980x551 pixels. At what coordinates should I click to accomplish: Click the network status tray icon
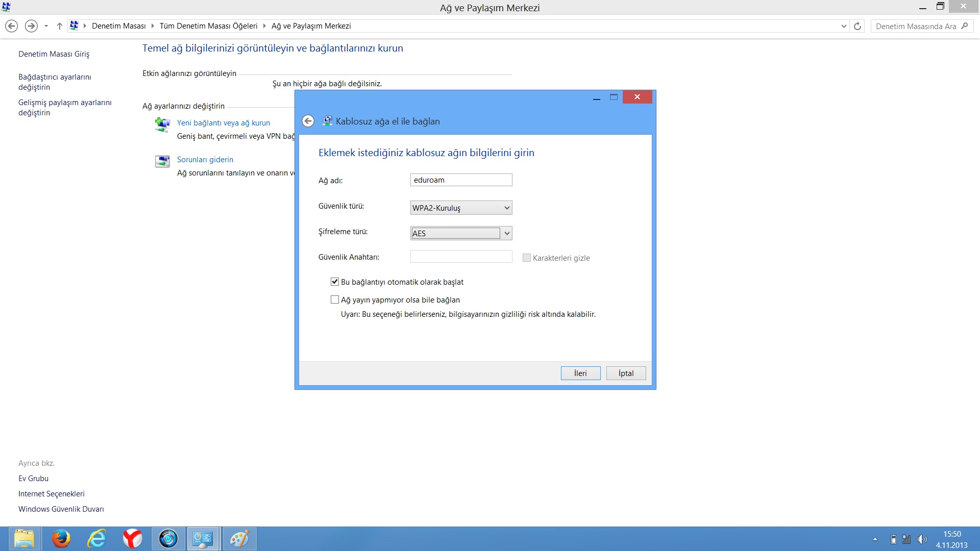point(906,539)
